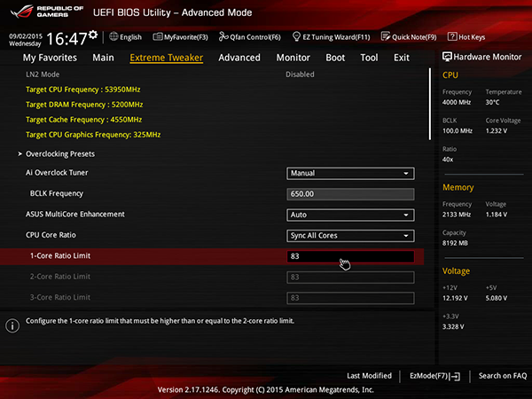Click the Target Cache Frequency : 4550MHz text

(x=84, y=120)
